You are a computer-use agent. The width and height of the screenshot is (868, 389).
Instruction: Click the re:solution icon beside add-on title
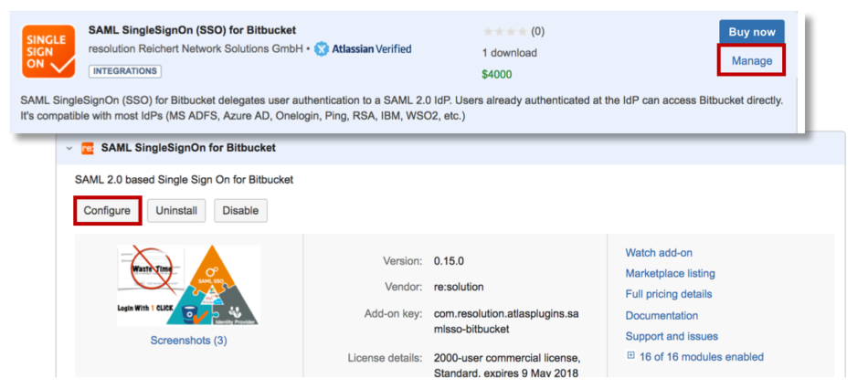point(88,148)
